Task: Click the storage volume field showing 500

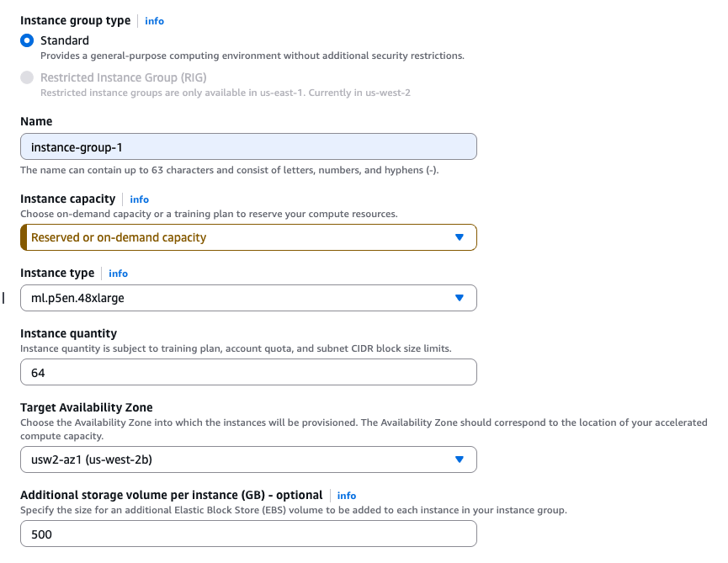Action: click(248, 534)
